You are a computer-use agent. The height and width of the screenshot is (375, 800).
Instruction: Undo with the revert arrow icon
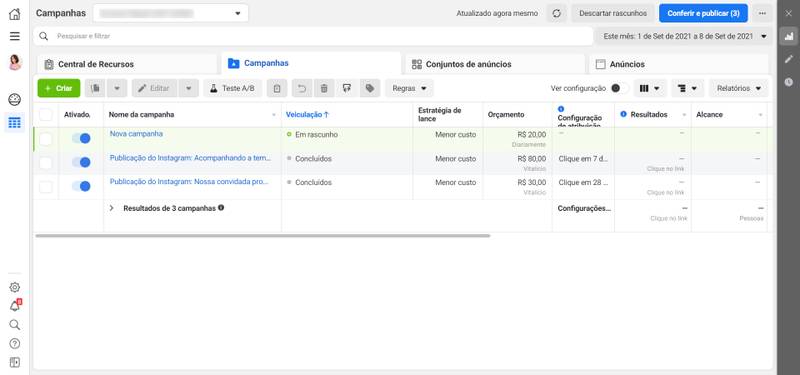302,88
